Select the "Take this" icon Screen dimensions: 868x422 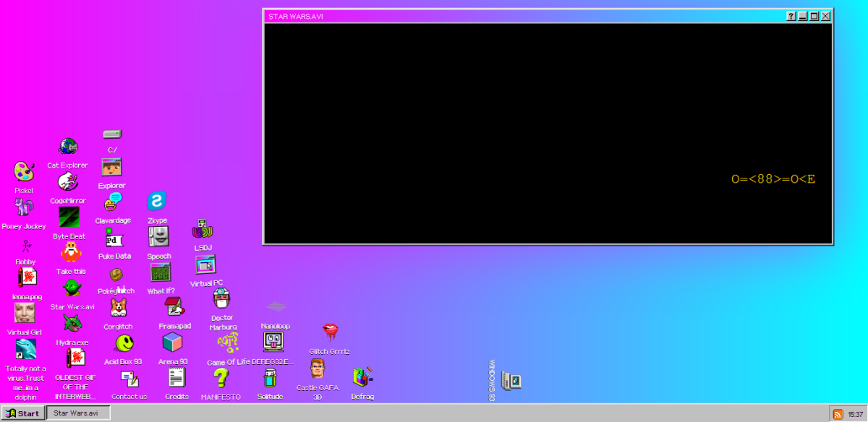71,252
